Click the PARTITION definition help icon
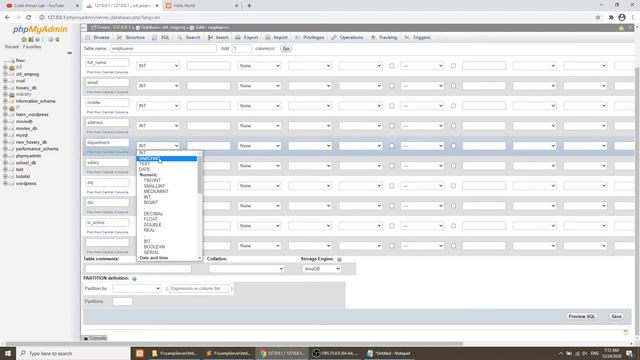This screenshot has height=360, width=640. [x=134, y=278]
